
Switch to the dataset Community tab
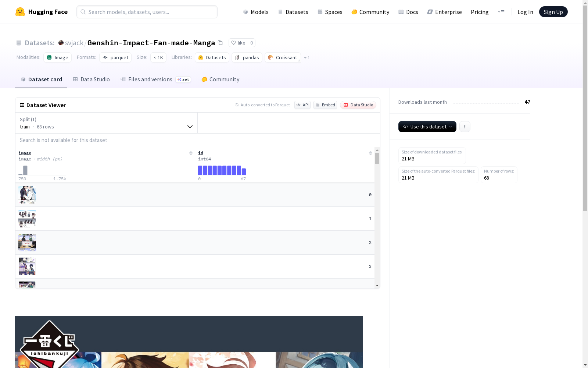(x=220, y=79)
